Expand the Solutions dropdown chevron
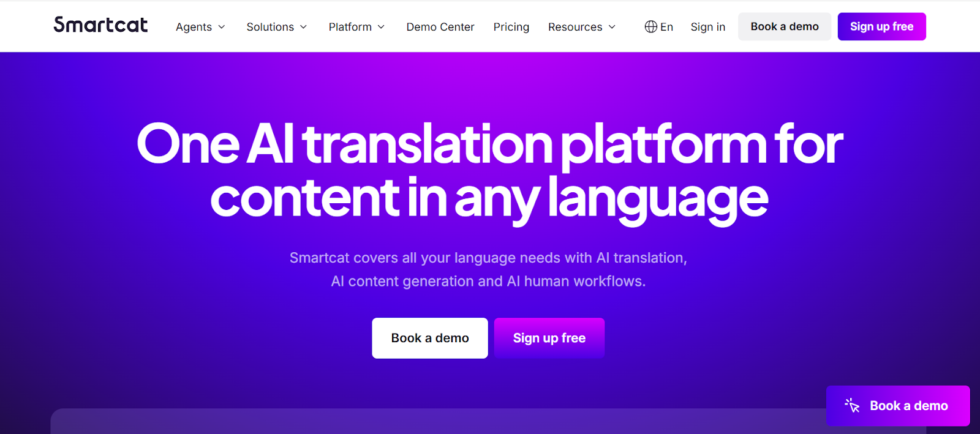The height and width of the screenshot is (434, 980). (303, 27)
